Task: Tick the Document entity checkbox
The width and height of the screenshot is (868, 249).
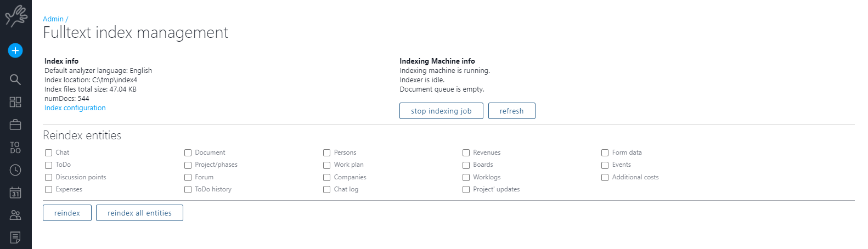Action: 188,153
